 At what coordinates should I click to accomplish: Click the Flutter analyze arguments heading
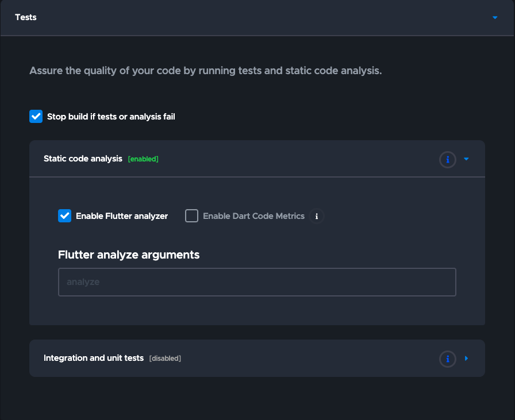tap(129, 255)
